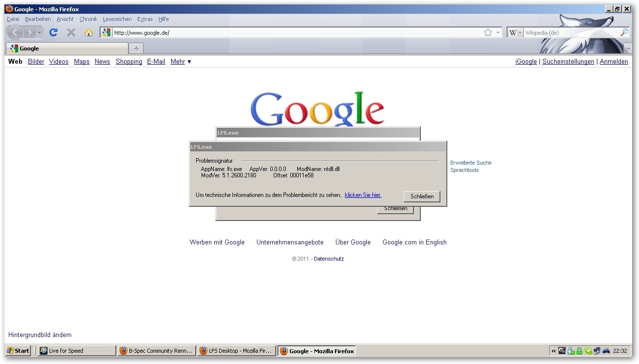
Task: Open Google.com in English link
Action: 414,242
